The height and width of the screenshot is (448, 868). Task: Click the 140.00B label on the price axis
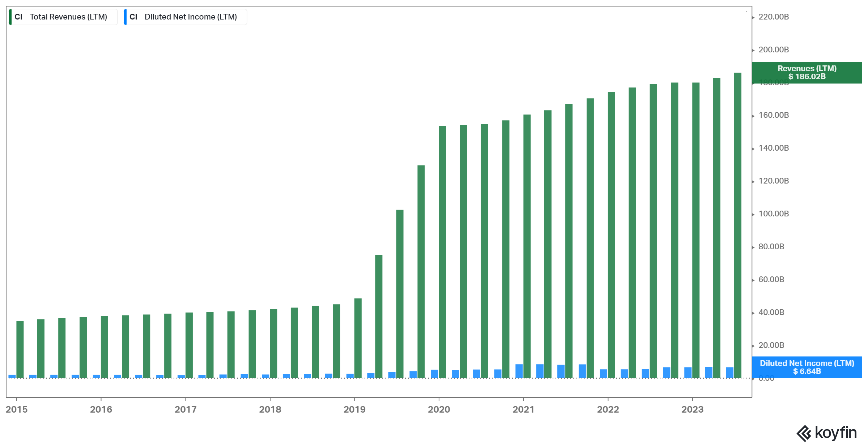click(773, 148)
